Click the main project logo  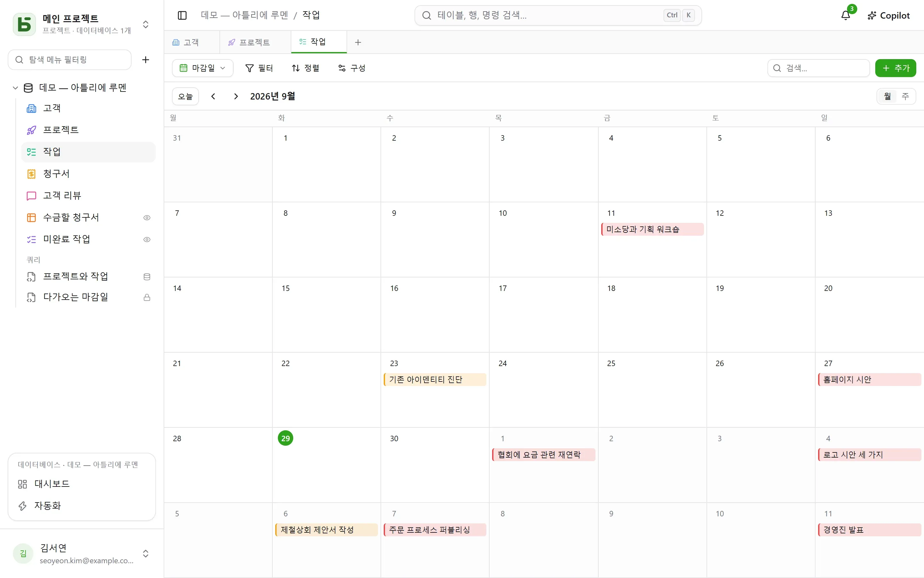click(x=24, y=24)
